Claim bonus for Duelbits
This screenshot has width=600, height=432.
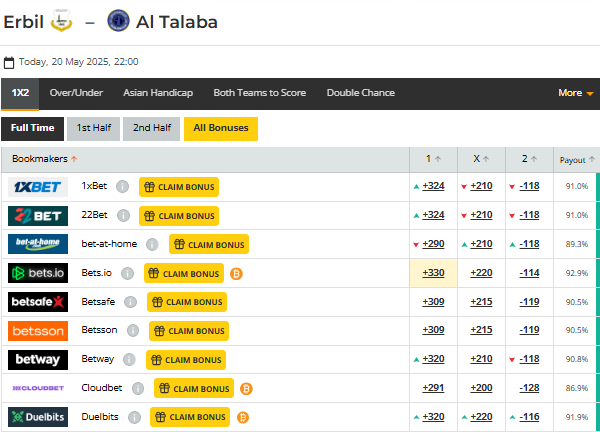(190, 417)
